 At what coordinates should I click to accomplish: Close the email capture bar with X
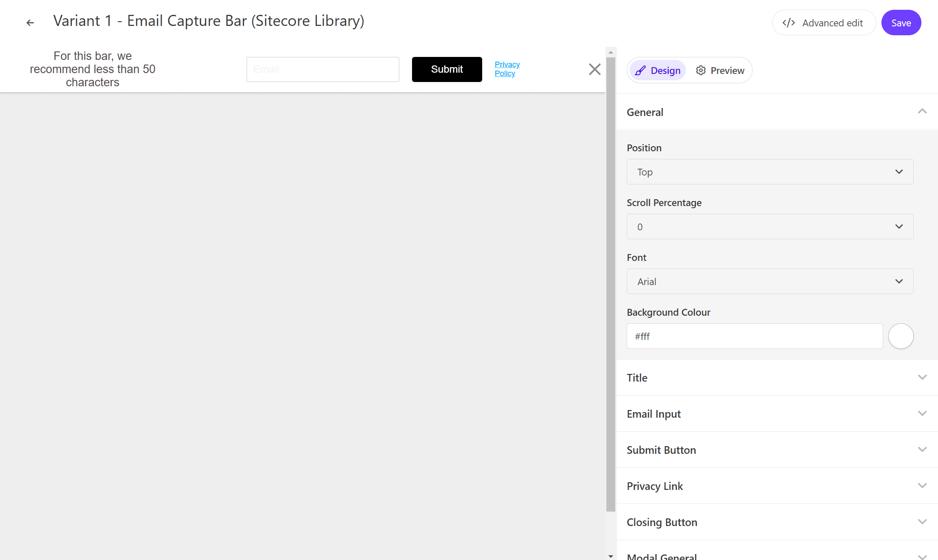click(x=594, y=69)
